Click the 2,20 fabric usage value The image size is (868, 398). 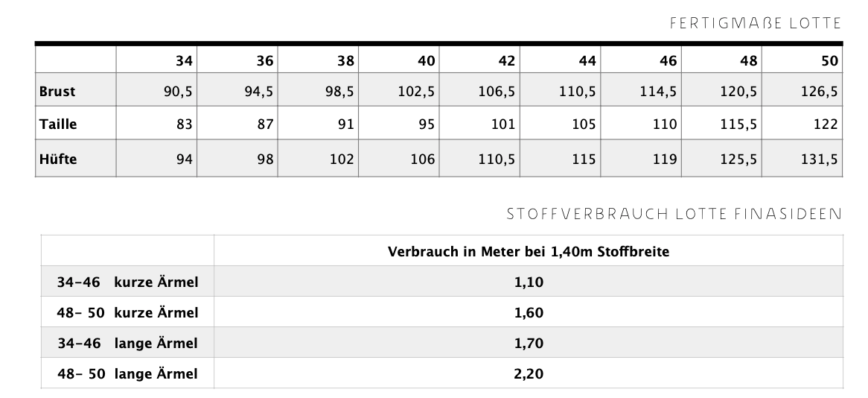click(x=528, y=373)
